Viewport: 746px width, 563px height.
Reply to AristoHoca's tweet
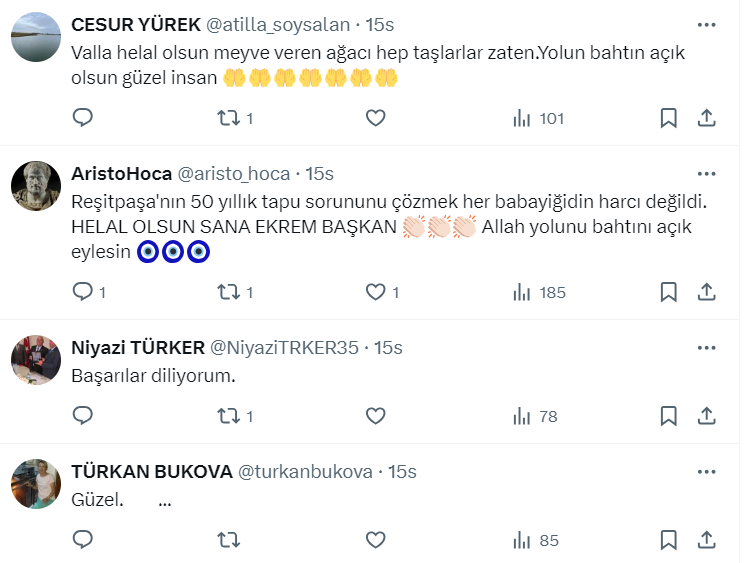(x=83, y=292)
